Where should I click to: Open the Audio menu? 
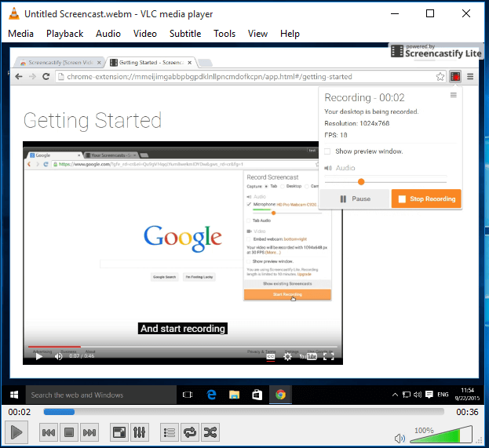108,34
